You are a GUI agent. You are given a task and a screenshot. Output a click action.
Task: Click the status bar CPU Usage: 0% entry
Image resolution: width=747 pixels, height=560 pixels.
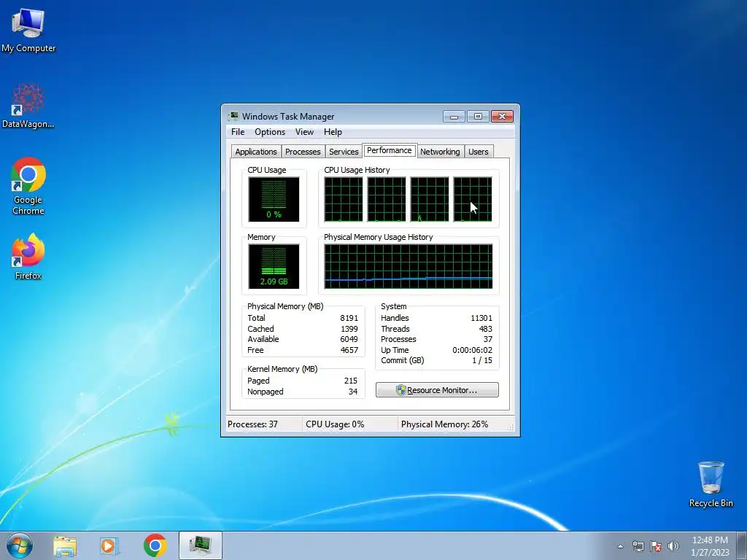pyautogui.click(x=335, y=424)
